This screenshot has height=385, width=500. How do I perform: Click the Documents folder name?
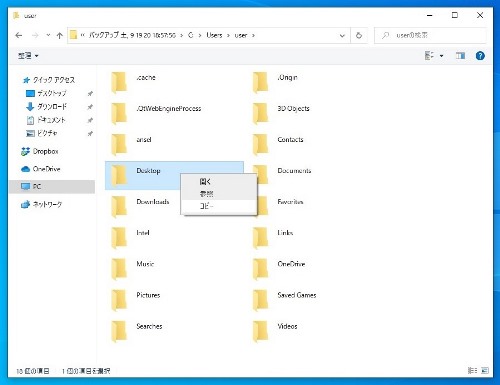(294, 171)
